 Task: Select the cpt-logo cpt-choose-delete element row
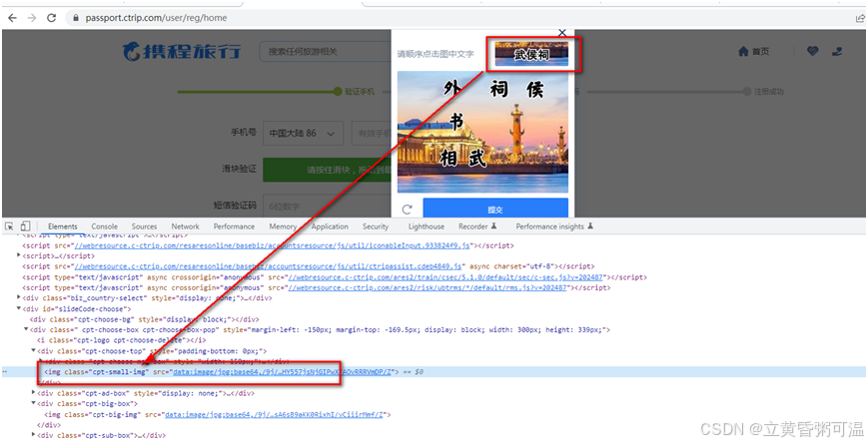pos(121,340)
